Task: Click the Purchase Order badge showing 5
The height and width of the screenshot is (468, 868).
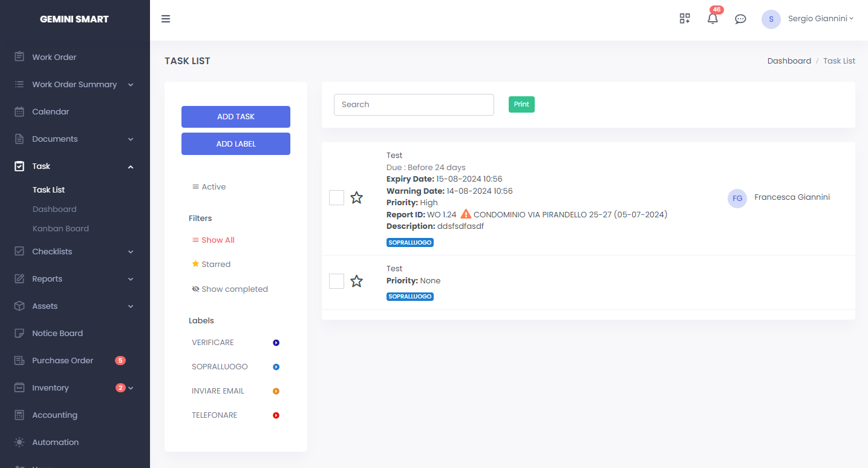Action: [120, 360]
